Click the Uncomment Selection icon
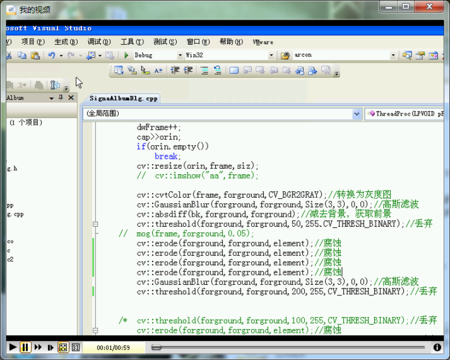The width and height of the screenshot is (450, 360). pos(218,70)
